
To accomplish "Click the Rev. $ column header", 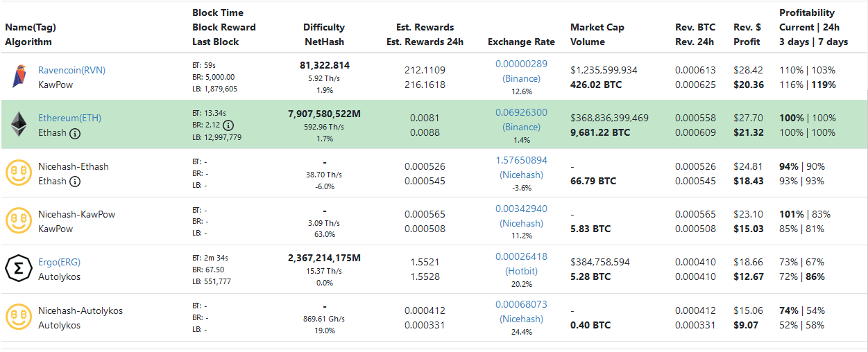I will (749, 27).
